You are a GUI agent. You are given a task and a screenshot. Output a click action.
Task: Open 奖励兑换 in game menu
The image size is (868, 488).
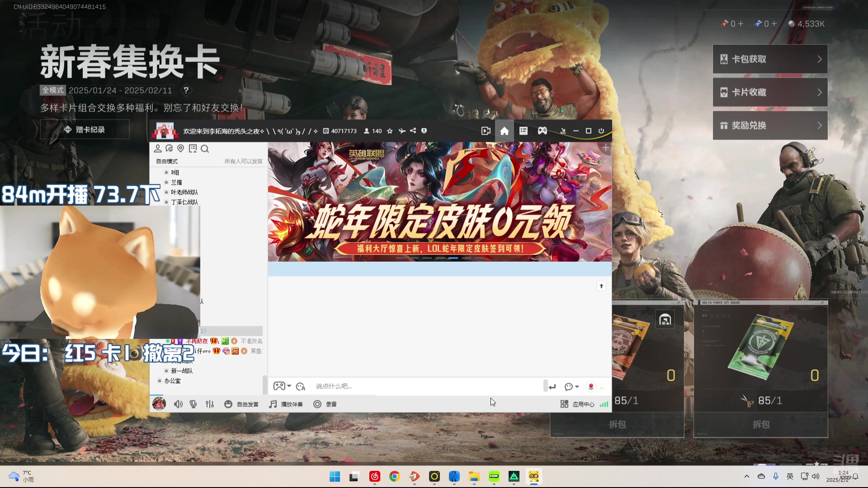tap(770, 126)
